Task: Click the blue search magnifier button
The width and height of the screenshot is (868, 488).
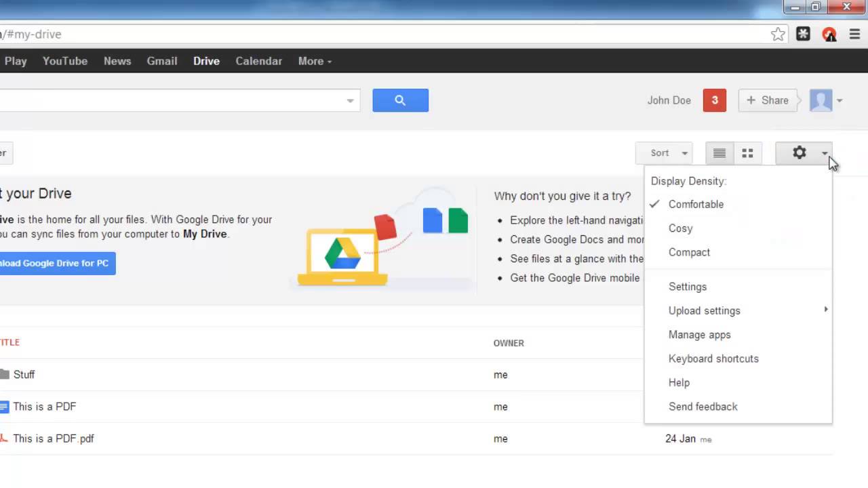Action: click(400, 100)
